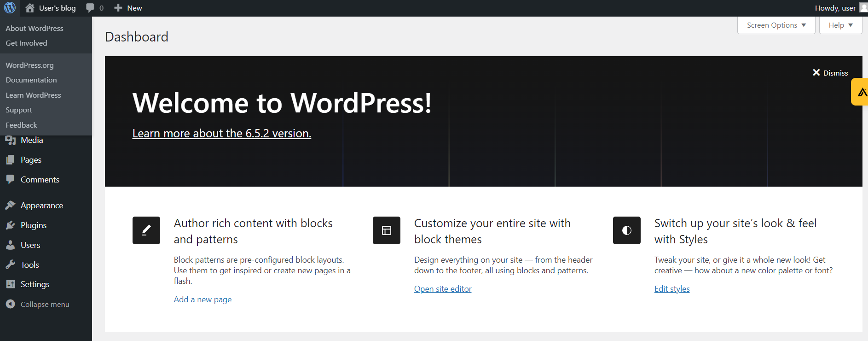Screen dimensions: 868x341
Task: Select Learn WordPress menu item
Action: click(x=33, y=95)
